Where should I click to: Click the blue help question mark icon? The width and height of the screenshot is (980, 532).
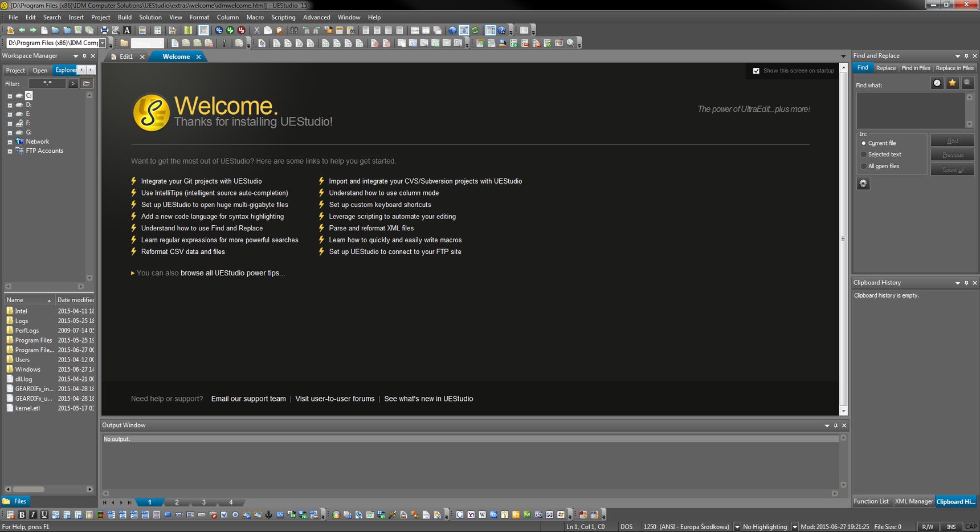tap(501, 30)
